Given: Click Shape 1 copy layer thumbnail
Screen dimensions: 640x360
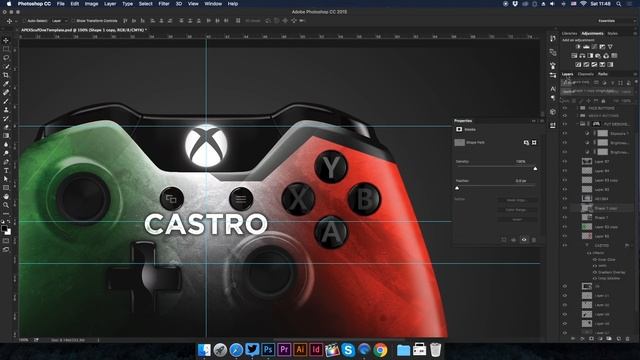Looking at the screenshot, I should click(x=587, y=208).
